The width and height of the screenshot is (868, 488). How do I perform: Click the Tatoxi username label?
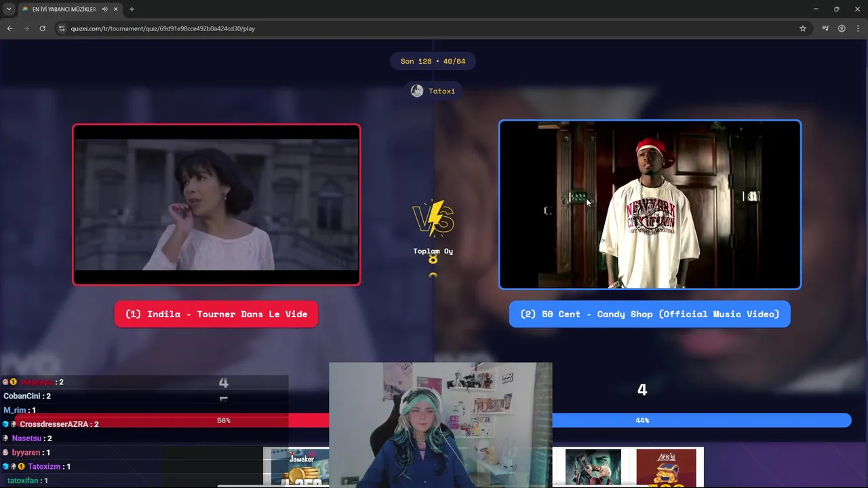coord(441,91)
